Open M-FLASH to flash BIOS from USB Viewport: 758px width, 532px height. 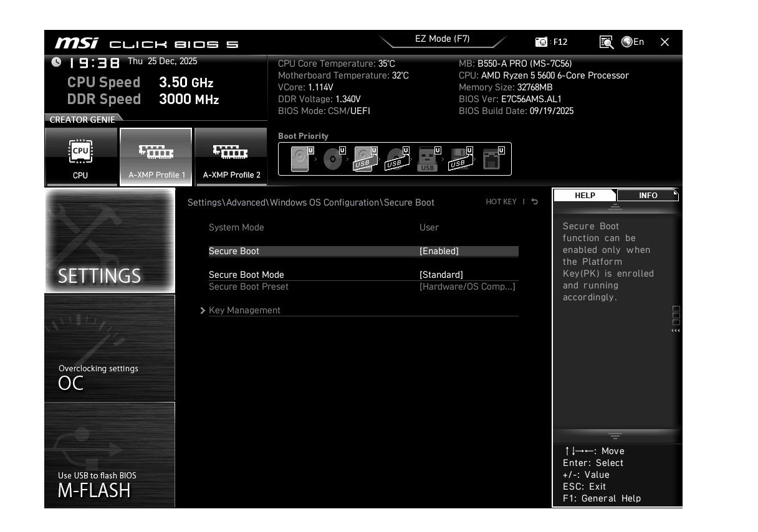click(110, 455)
